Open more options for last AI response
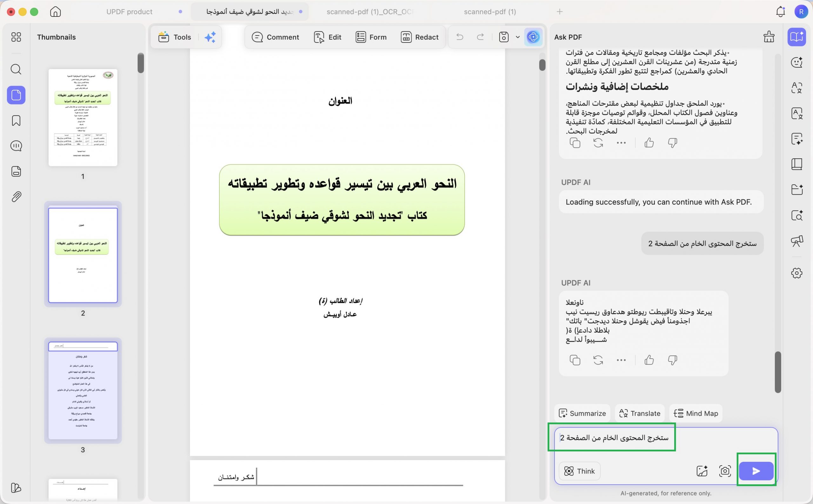 click(x=621, y=360)
